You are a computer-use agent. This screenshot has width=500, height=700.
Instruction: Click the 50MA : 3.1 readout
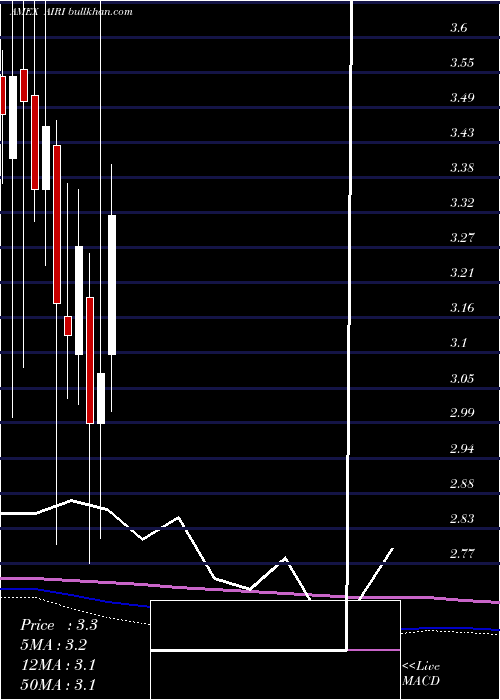[58, 684]
